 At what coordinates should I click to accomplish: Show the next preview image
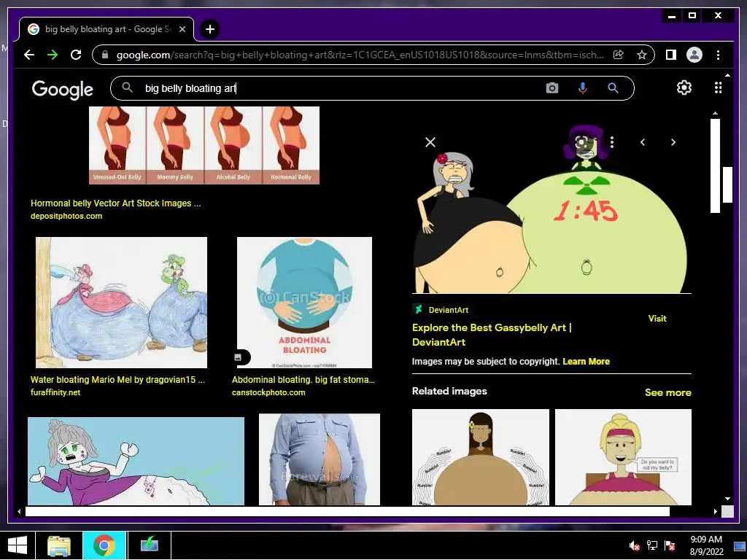tap(673, 142)
